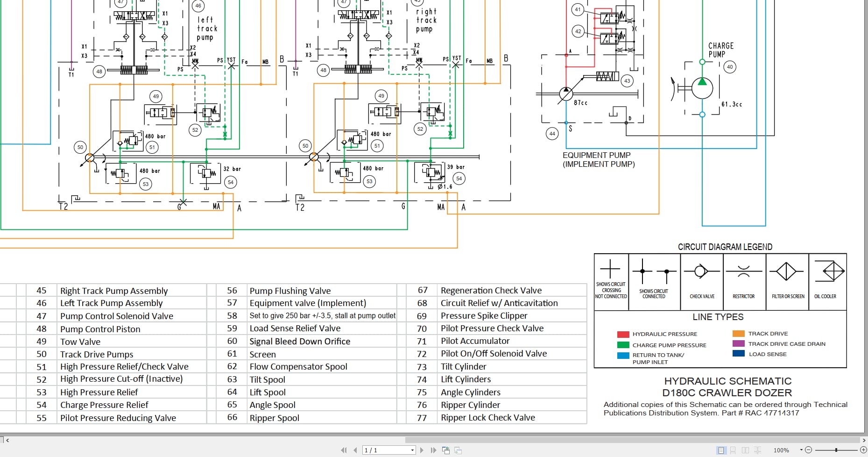868x457 pixels.
Task: Set magnification using the zoom slider
Action: point(836,450)
